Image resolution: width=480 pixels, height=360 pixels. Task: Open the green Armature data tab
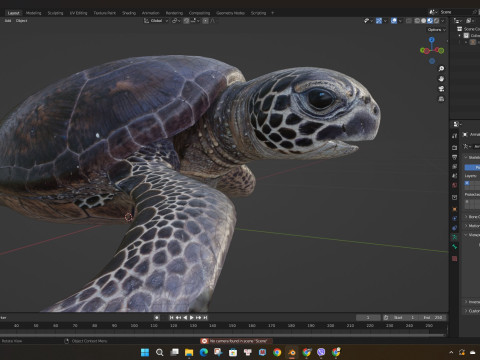455,237
